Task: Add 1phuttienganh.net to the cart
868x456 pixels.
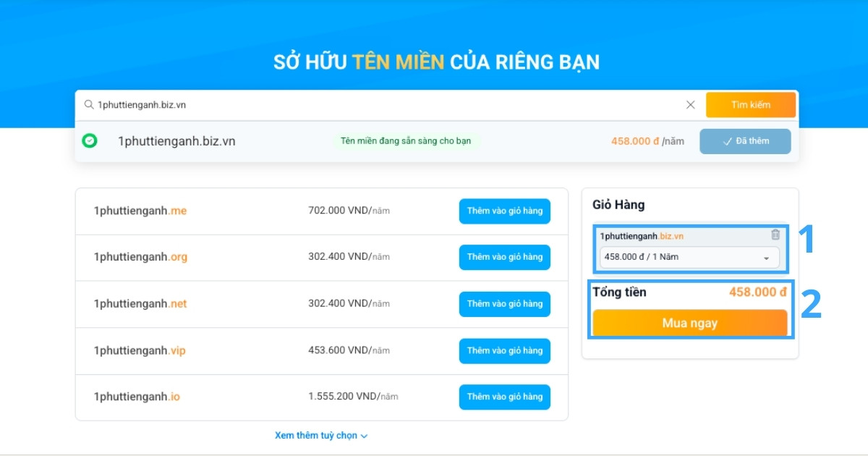Action: click(504, 304)
